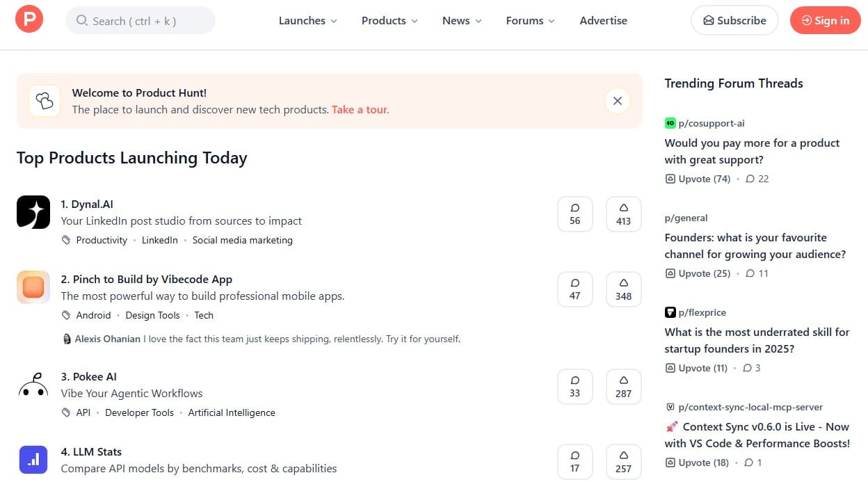The width and height of the screenshot is (868, 482).
Task: Open the Advertise page
Action: click(x=603, y=20)
